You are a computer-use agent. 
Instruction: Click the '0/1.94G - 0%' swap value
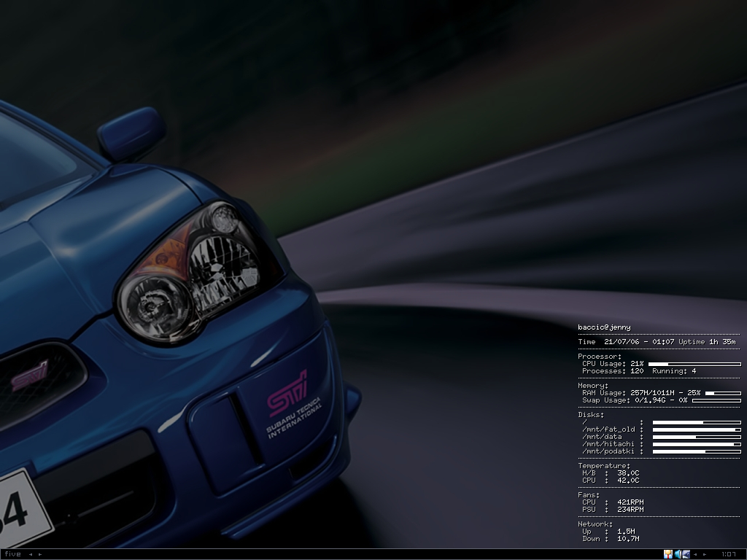click(x=661, y=400)
